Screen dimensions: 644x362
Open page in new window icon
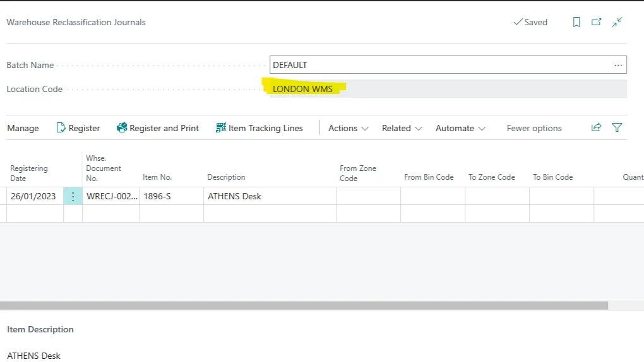click(x=597, y=22)
